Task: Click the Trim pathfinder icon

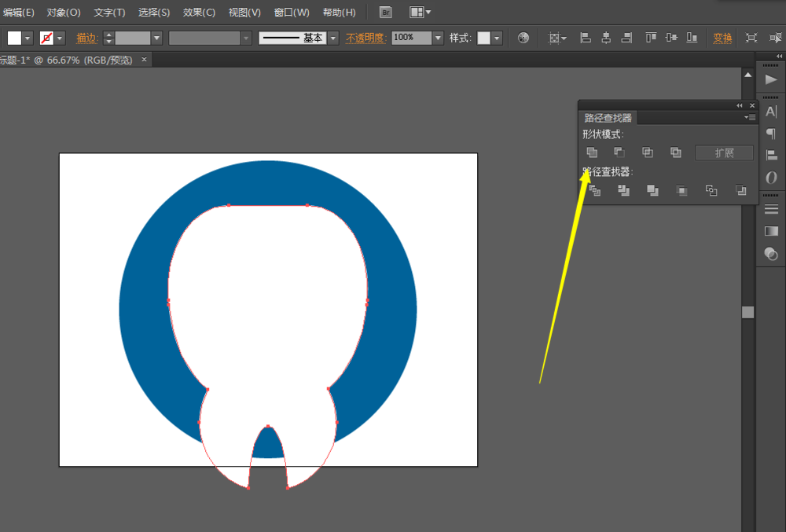Action: 623,190
